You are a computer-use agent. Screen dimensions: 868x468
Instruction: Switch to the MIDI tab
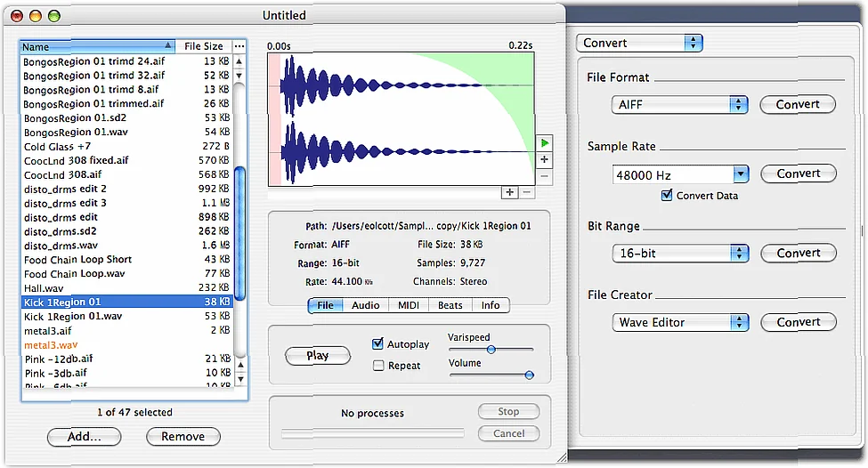(x=409, y=305)
